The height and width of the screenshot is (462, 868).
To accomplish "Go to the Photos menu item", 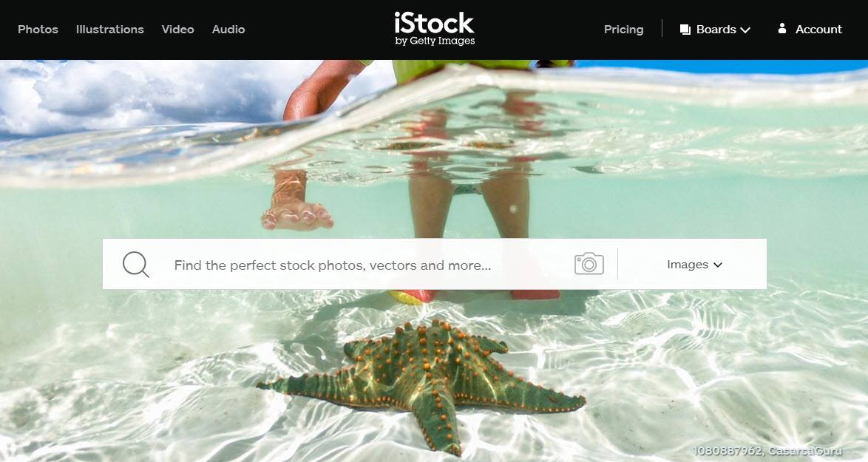I will (x=38, y=30).
